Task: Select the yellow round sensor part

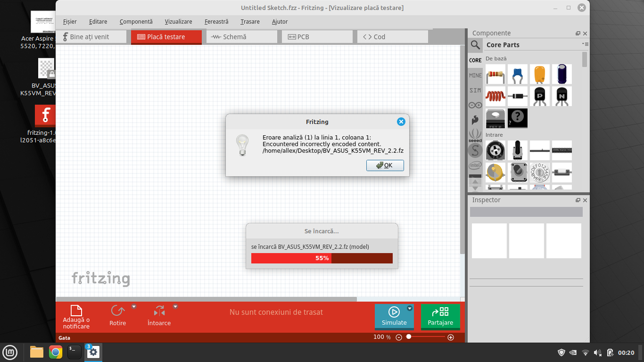Action: [496, 172]
